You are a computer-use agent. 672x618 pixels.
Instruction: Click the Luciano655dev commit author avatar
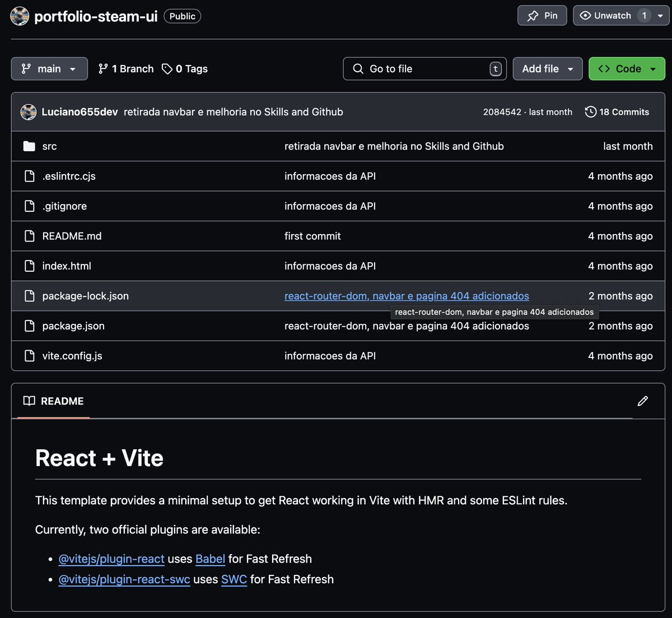click(x=29, y=112)
